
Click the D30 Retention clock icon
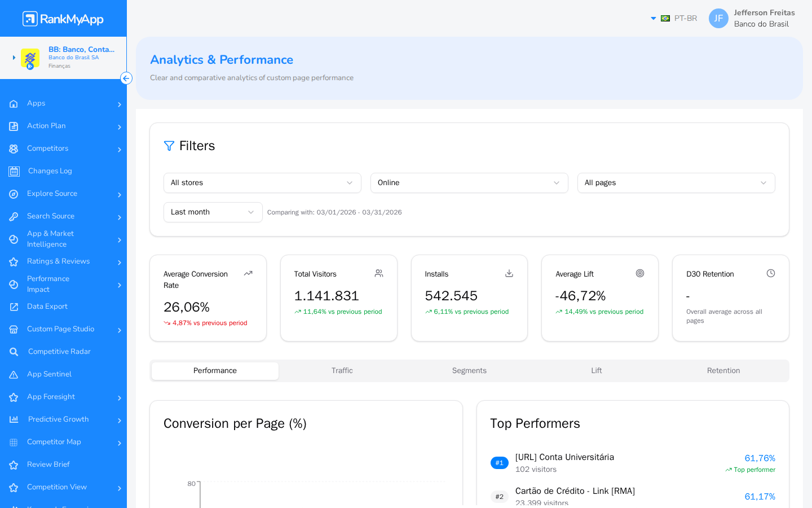click(771, 273)
